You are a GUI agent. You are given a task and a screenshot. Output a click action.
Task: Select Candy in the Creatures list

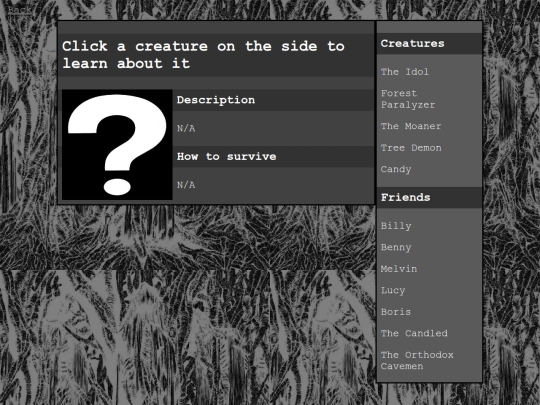point(396,169)
